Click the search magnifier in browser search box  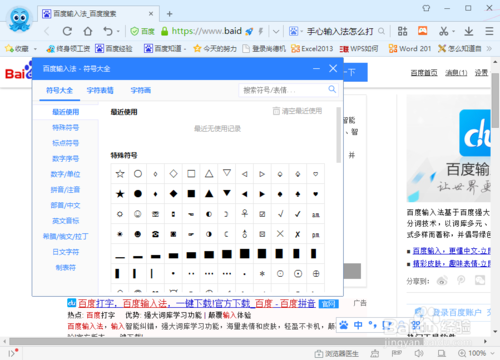[381, 31]
